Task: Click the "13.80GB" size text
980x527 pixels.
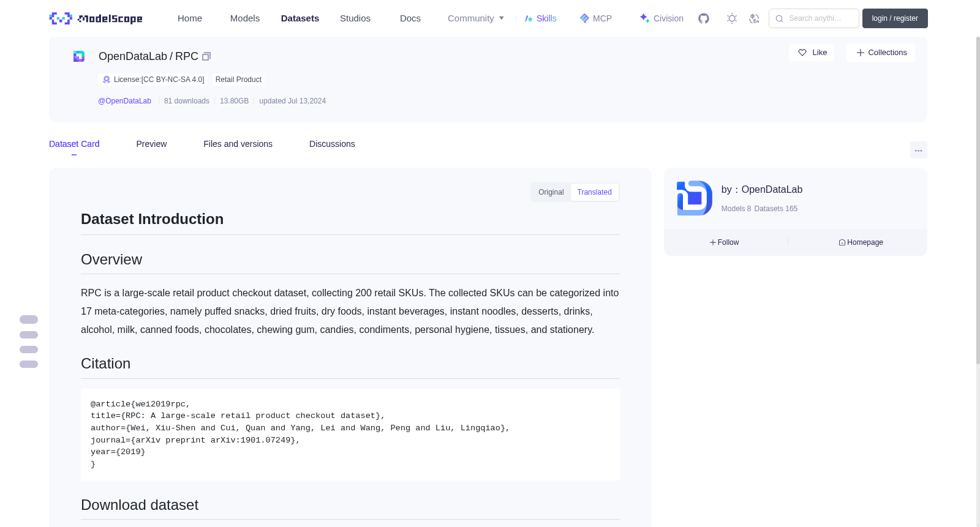Action: point(234,101)
